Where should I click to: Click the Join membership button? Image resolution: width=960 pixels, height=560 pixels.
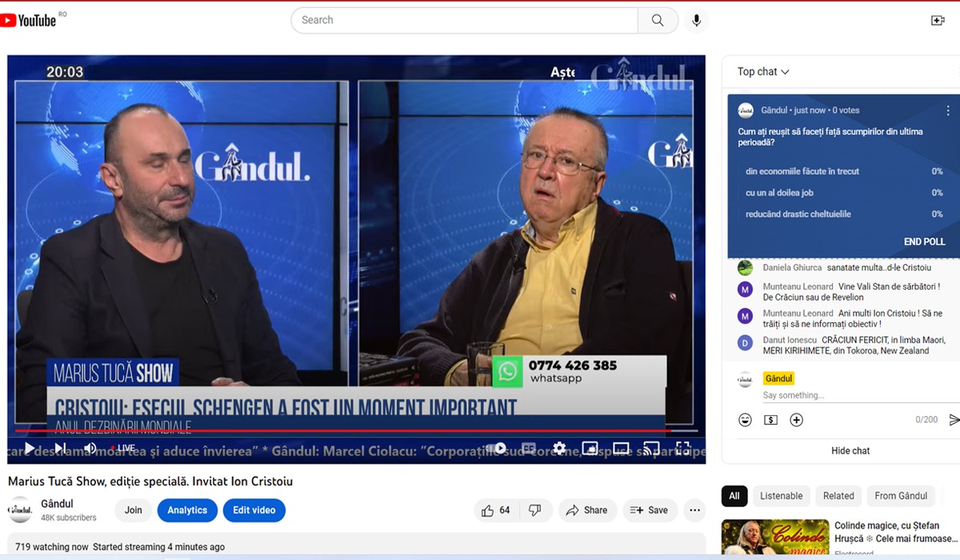click(134, 510)
